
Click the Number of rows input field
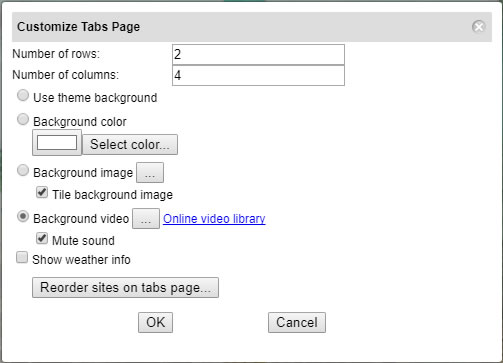pyautogui.click(x=258, y=54)
